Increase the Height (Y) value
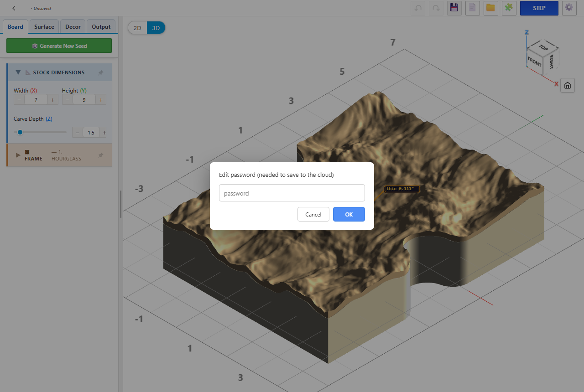584x392 pixels. (x=101, y=100)
